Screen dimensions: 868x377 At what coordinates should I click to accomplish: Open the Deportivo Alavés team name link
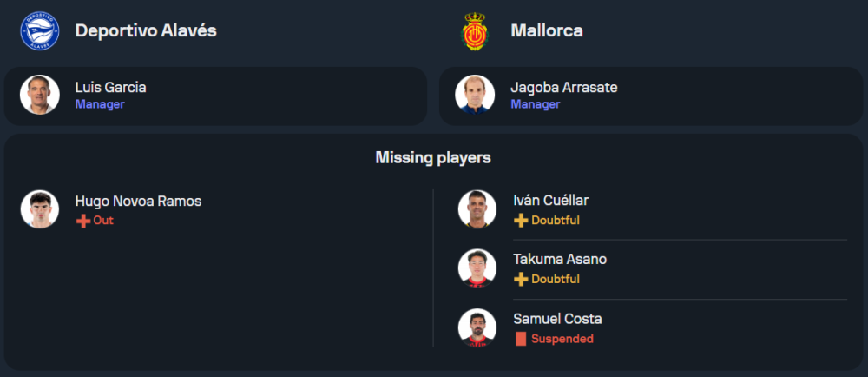146,30
